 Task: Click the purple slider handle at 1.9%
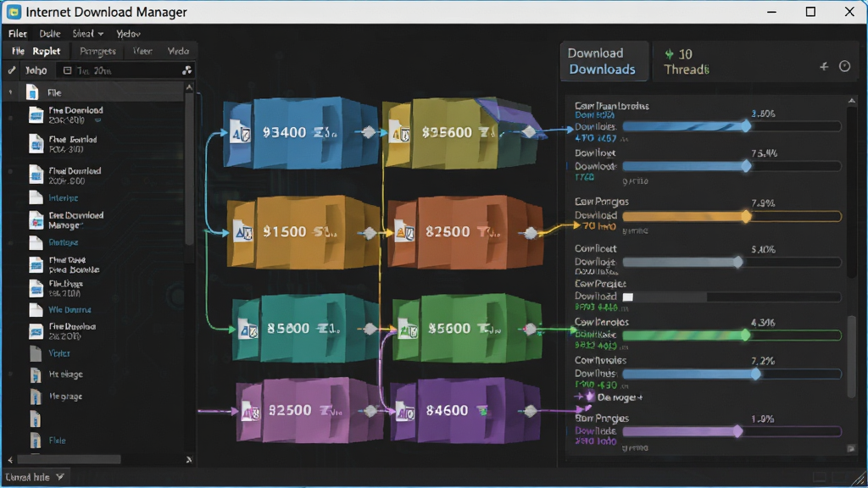(738, 431)
